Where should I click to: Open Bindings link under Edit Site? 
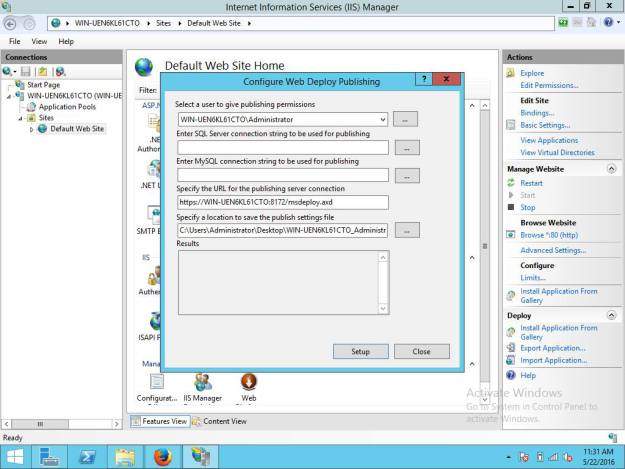[x=537, y=113]
